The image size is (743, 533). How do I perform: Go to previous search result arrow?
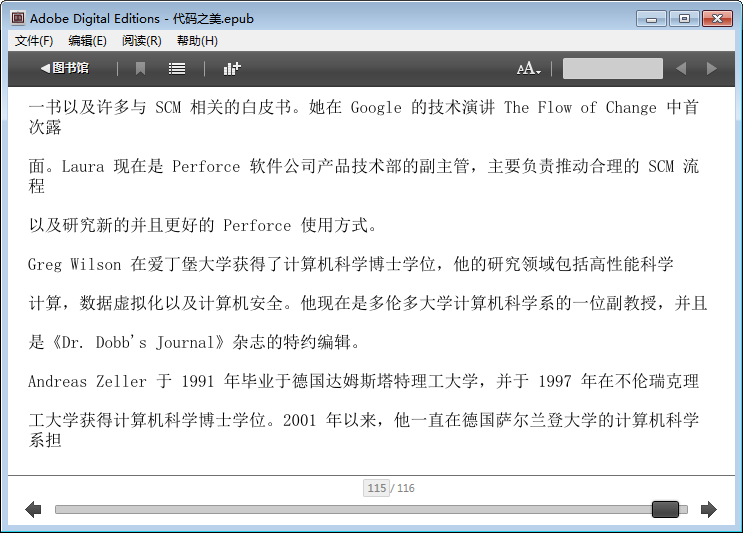pyautogui.click(x=681, y=69)
